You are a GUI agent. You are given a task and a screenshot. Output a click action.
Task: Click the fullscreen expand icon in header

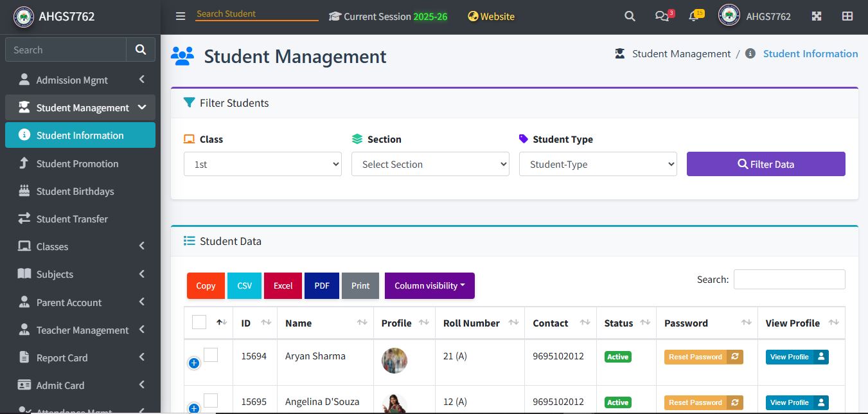817,16
